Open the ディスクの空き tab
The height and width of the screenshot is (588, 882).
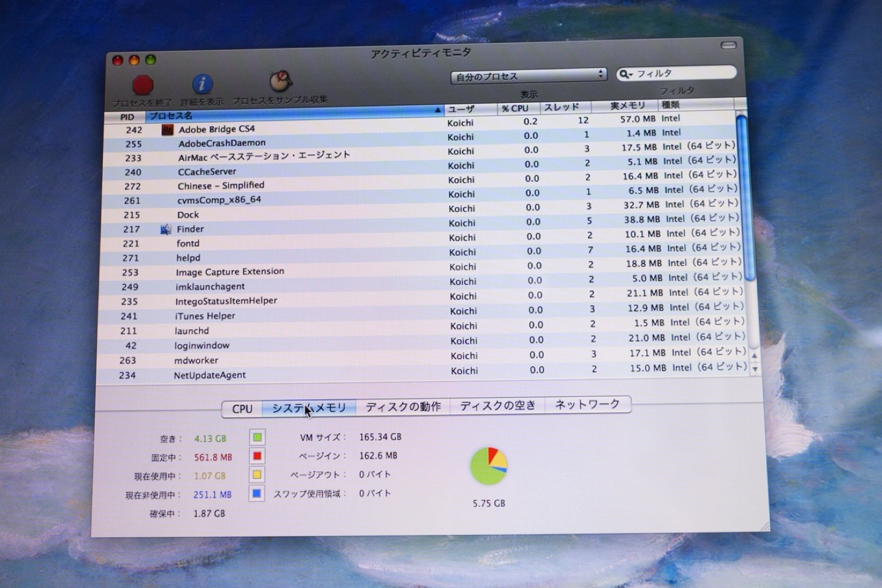tap(497, 405)
